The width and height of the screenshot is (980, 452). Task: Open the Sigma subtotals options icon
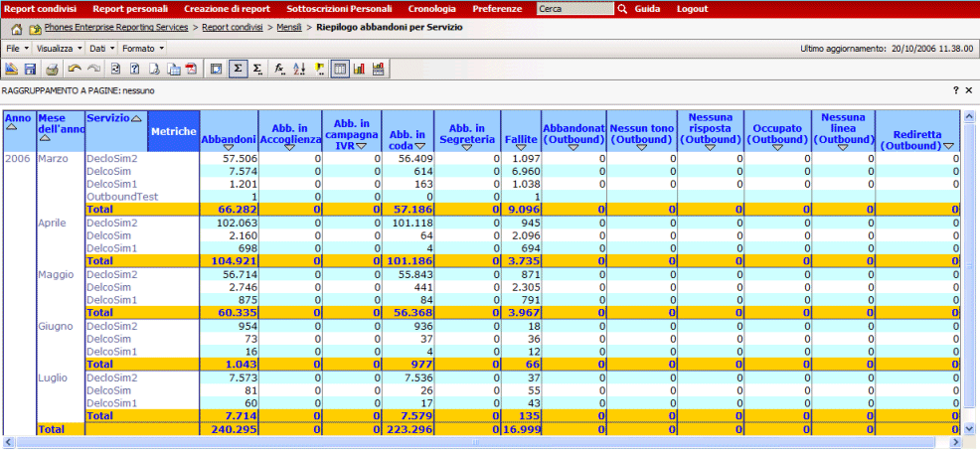coord(257,70)
